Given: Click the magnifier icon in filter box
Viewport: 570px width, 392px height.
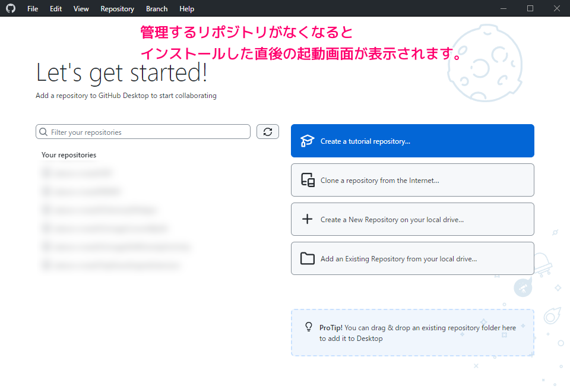Looking at the screenshot, I should pos(43,132).
